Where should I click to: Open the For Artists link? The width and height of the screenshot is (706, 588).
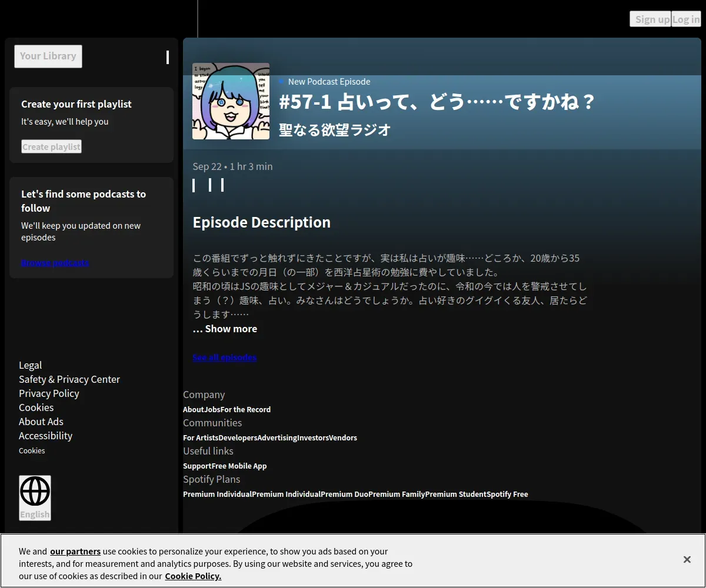201,437
